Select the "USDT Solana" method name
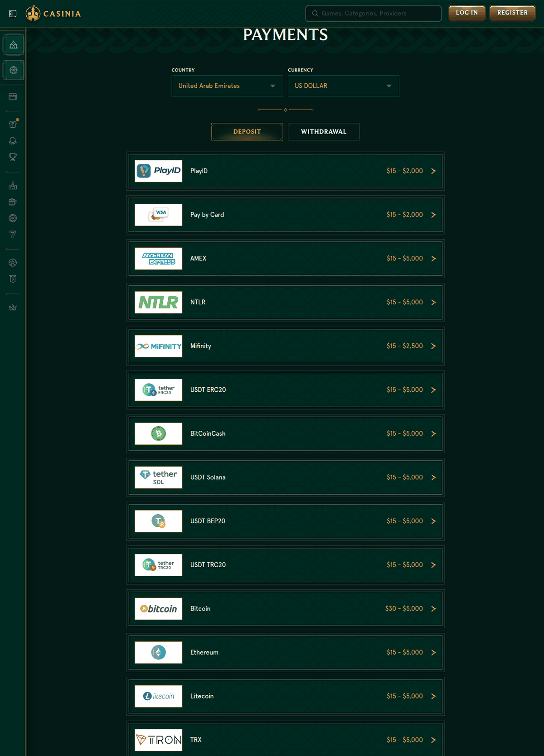Image resolution: width=544 pixels, height=756 pixels. 208,477
